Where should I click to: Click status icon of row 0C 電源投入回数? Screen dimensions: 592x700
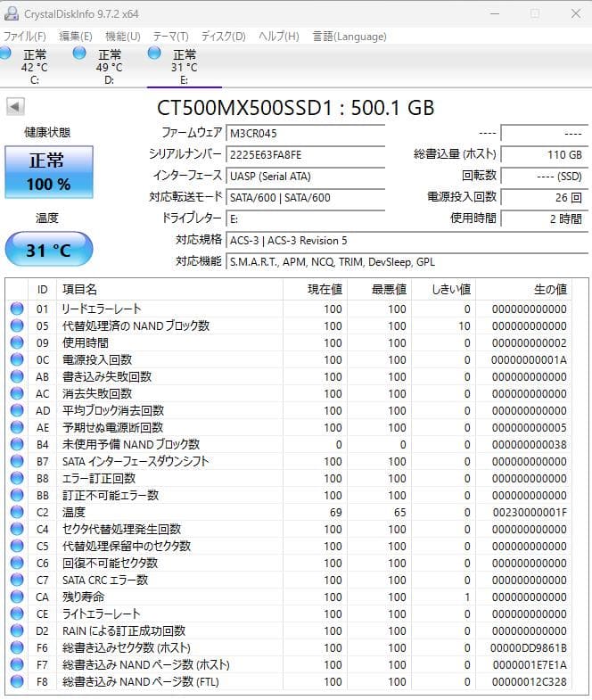[17, 359]
